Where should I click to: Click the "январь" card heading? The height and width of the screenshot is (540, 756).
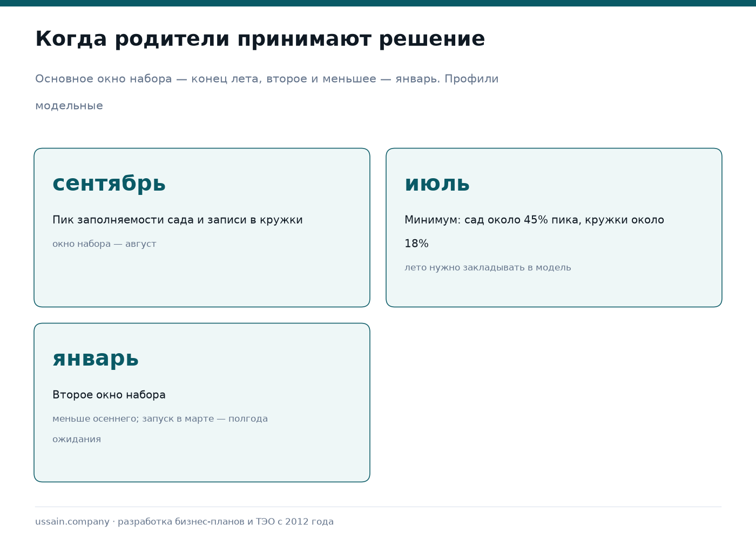(96, 359)
